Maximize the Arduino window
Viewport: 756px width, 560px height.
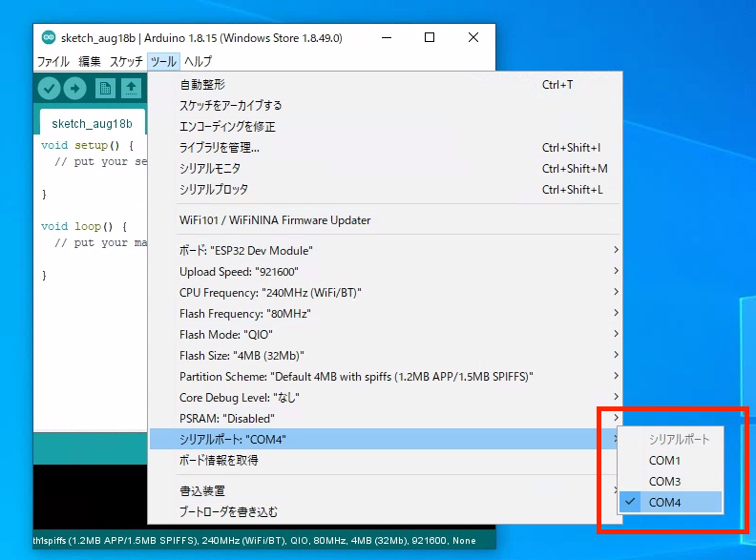pos(430,37)
